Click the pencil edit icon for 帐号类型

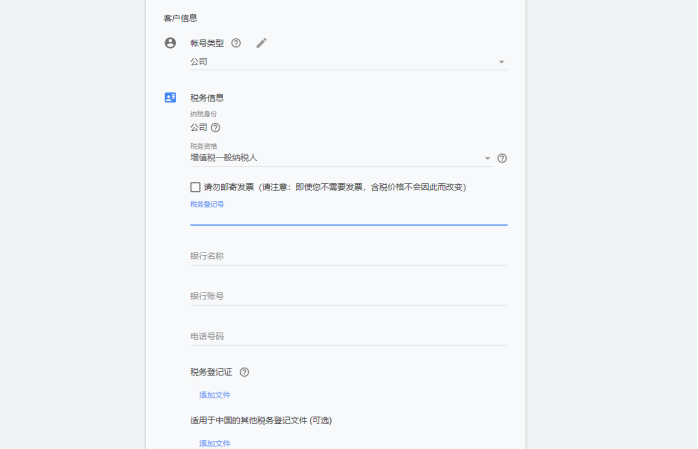click(x=262, y=43)
